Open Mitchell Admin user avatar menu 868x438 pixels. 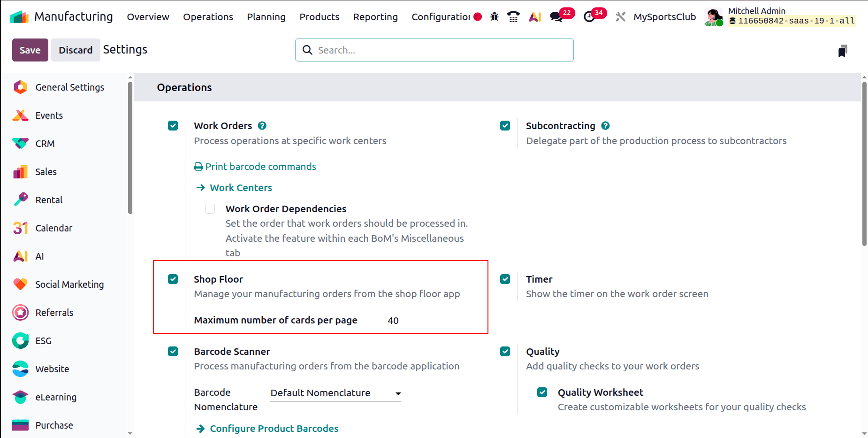[x=713, y=17]
